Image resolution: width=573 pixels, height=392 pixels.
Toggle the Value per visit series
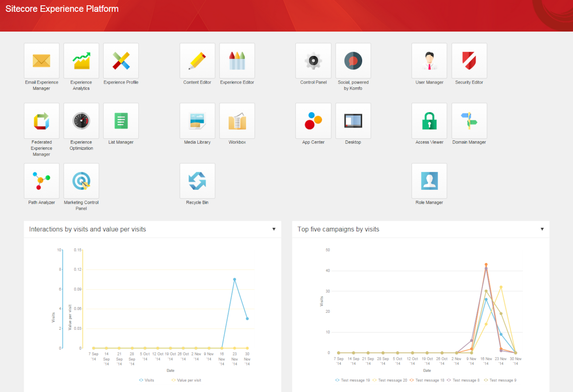pos(186,380)
